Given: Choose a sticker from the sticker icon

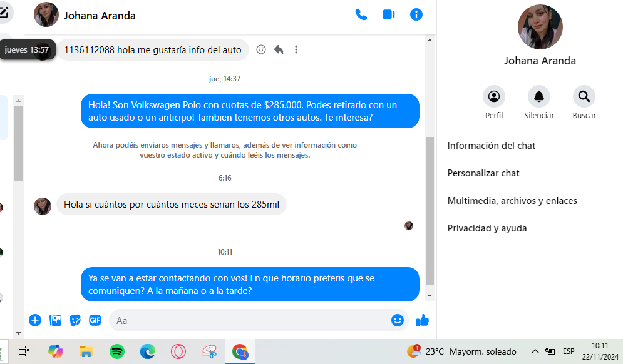Looking at the screenshot, I should coord(75,320).
